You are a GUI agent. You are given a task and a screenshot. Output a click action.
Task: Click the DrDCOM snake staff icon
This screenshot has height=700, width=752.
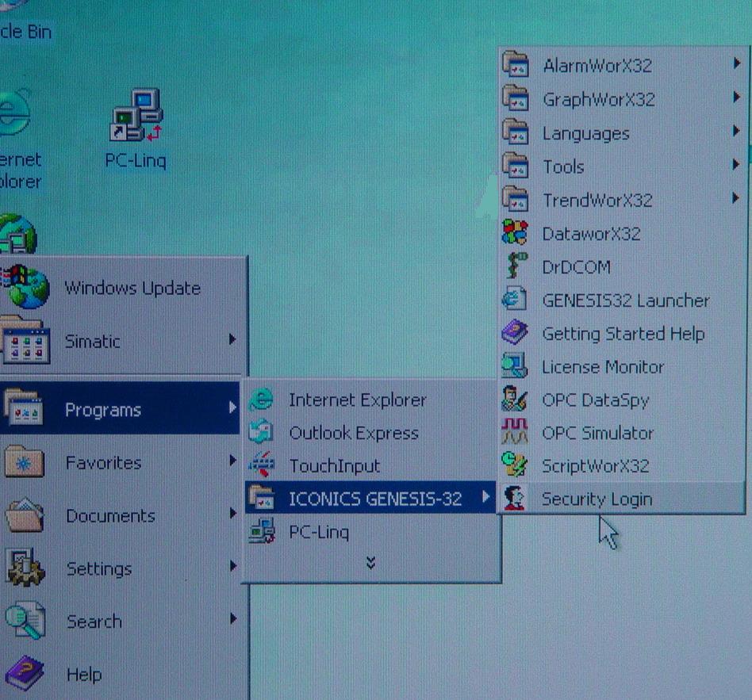(516, 265)
